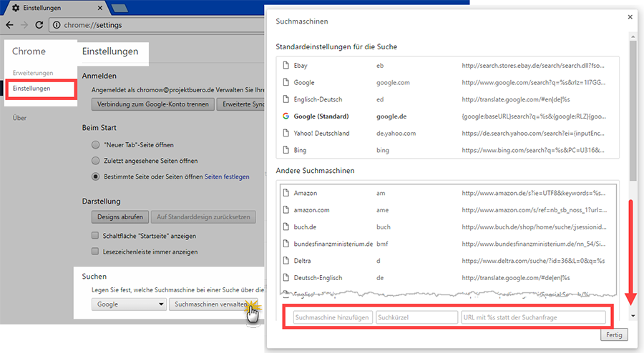This screenshot has width=644, height=353.
Task: Click the Fertig button
Action: coord(614,334)
